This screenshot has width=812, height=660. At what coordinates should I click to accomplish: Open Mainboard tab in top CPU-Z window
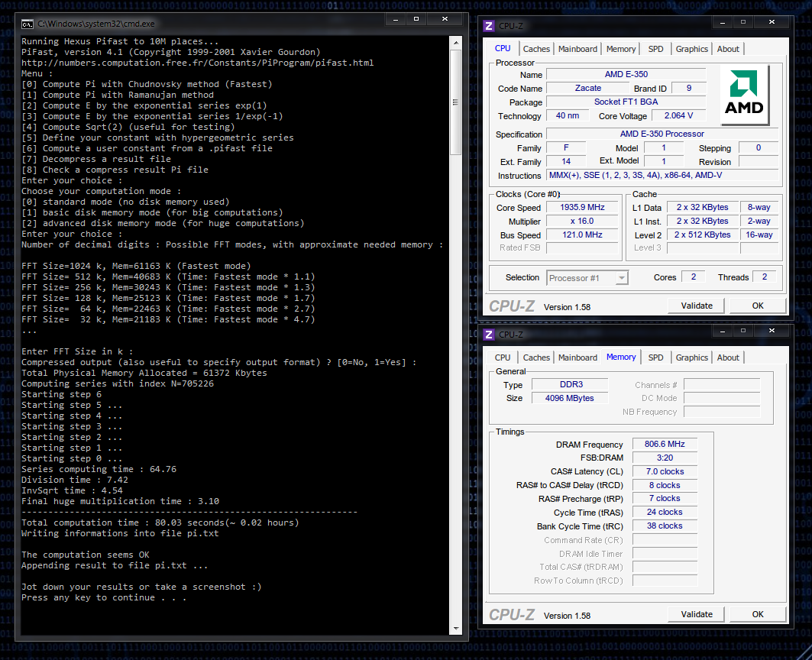(x=577, y=49)
